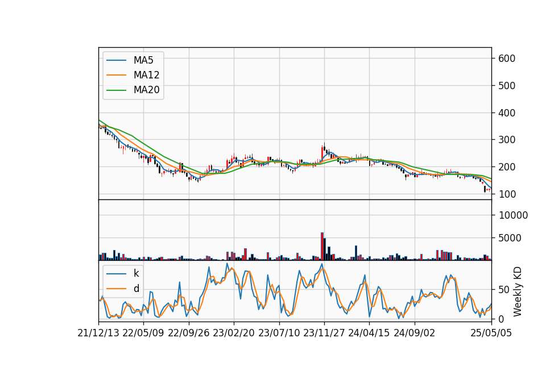This screenshot has width=546, height=392.
Task: Click the MA12 legend label
Action: 146,75
